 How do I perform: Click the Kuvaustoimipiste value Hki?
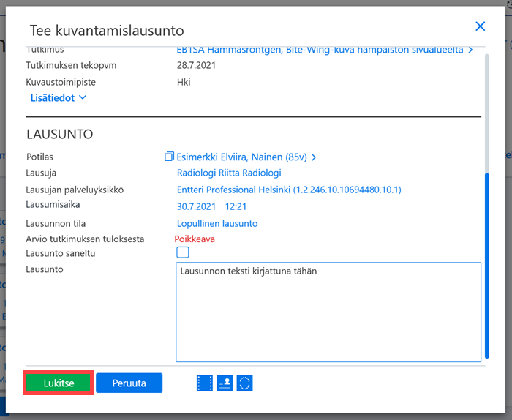[184, 82]
